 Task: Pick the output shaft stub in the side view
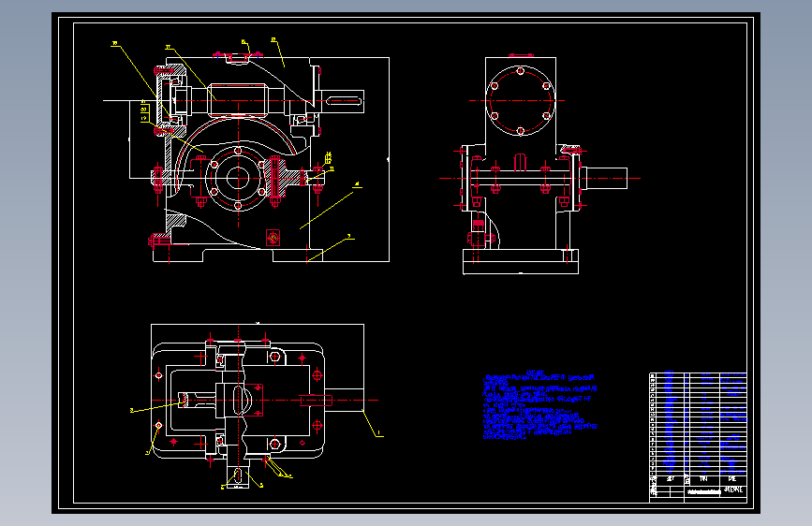pos(604,178)
